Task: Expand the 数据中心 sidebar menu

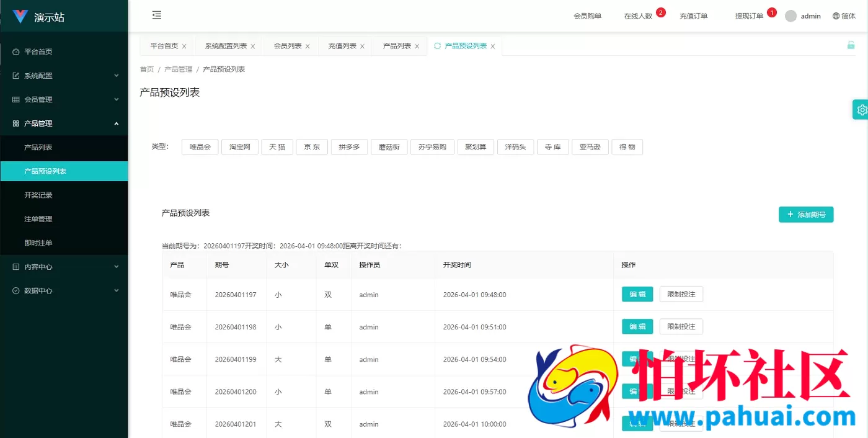Action: tap(64, 290)
